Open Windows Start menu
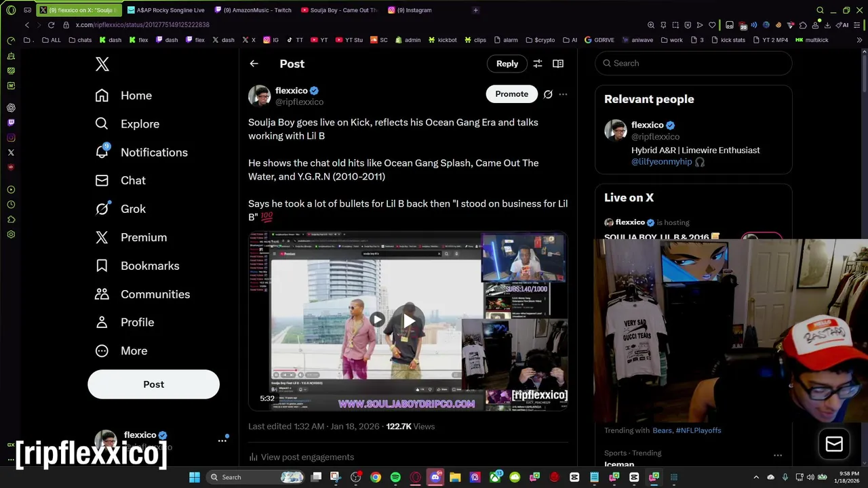 point(195,477)
